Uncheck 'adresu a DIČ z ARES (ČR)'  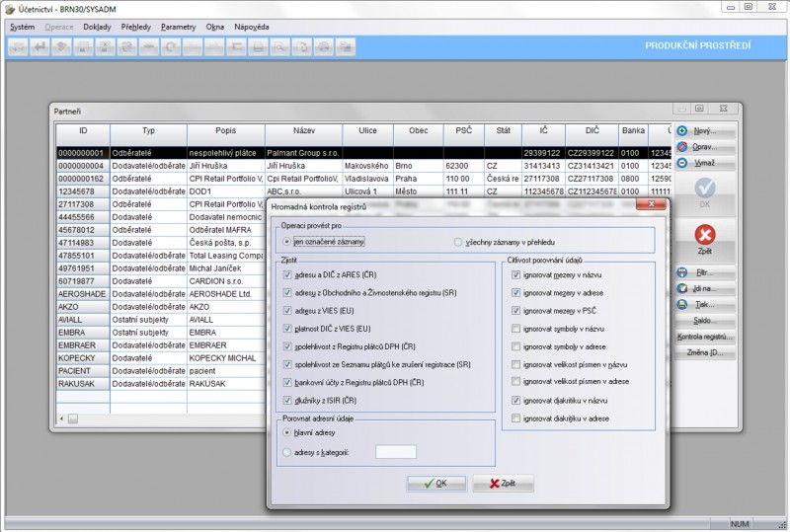288,275
